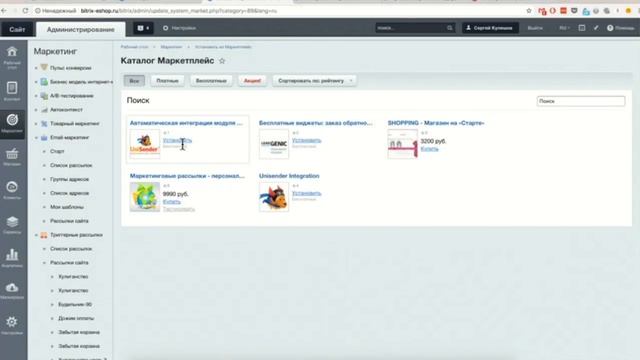Click the window layout icon in header

point(582,28)
